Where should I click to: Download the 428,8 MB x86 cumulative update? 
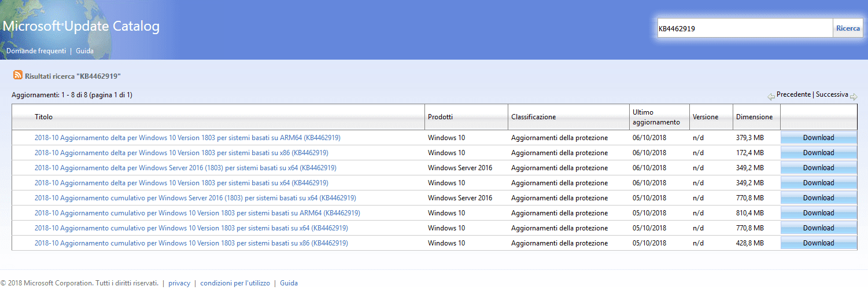click(818, 243)
